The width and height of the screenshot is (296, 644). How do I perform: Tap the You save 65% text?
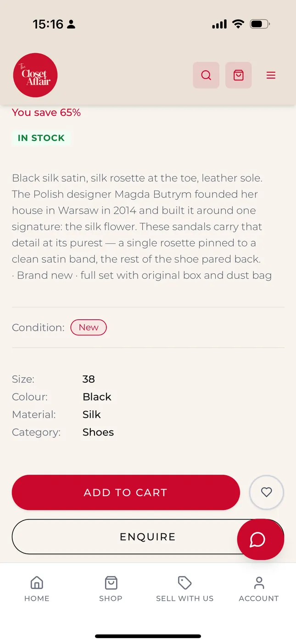pos(46,113)
